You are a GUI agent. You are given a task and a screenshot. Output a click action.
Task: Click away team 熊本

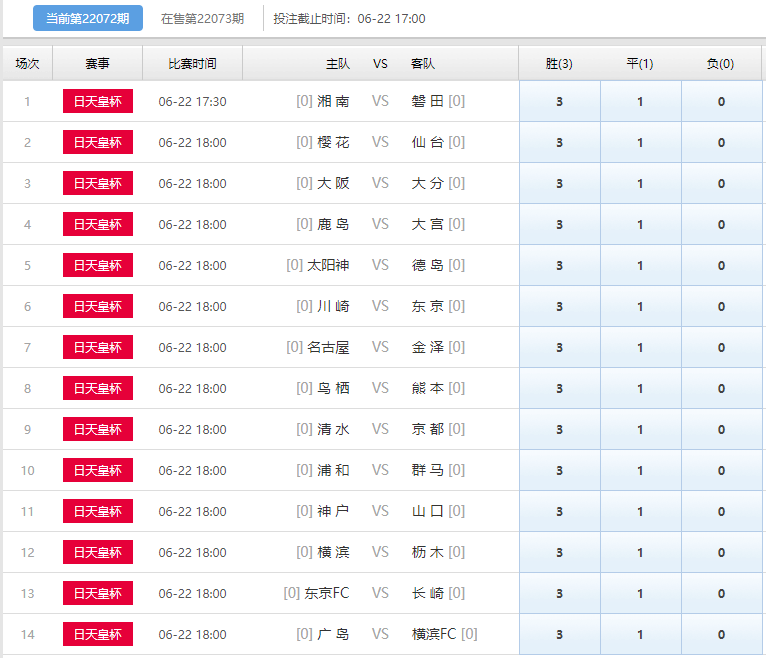coord(427,388)
